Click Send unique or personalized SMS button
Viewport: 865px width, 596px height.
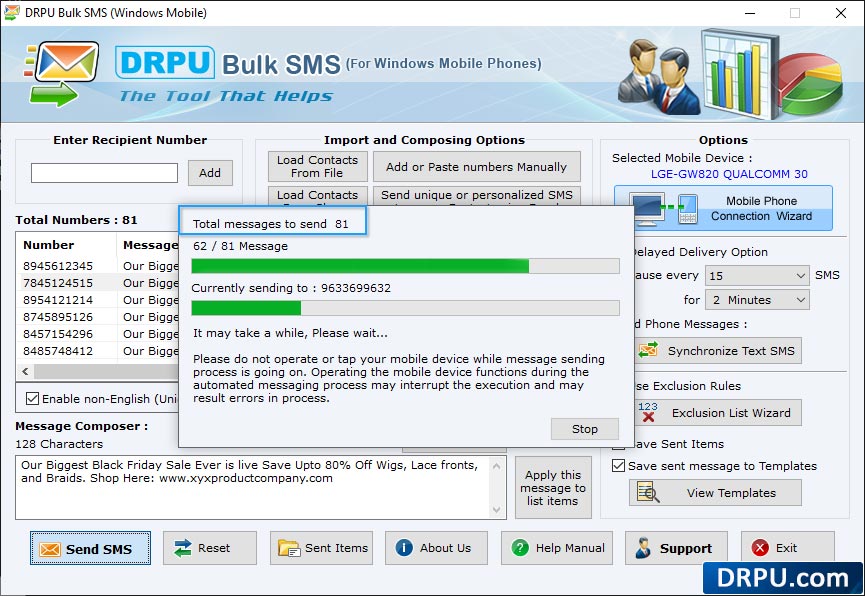click(x=477, y=196)
